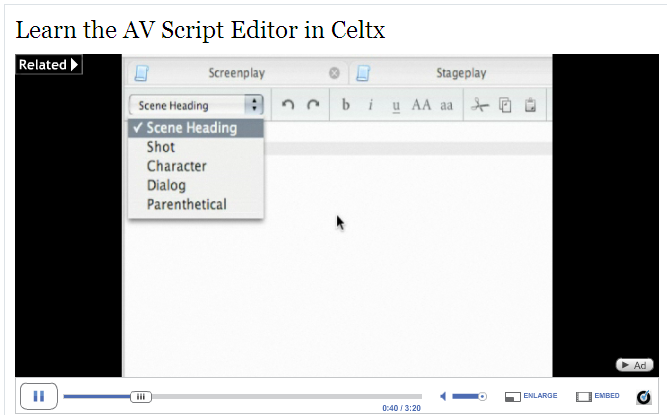Click the Undo arrow icon
This screenshot has width=667, height=415.
288,105
